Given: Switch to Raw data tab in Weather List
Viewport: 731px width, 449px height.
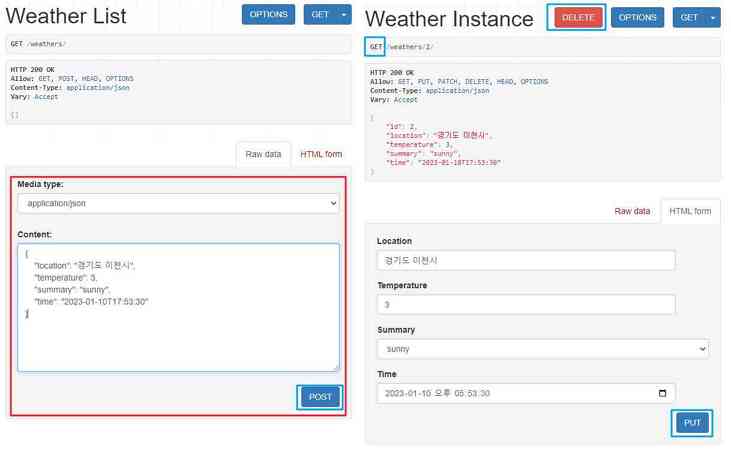Looking at the screenshot, I should [x=263, y=154].
